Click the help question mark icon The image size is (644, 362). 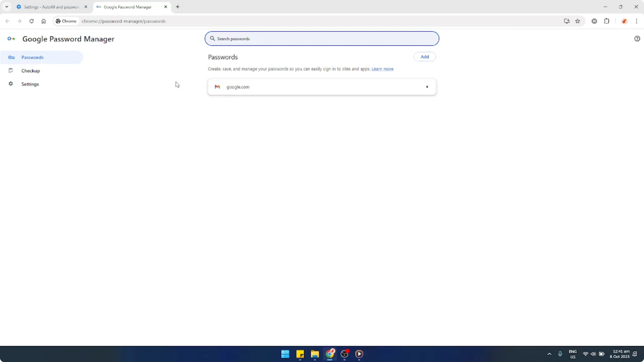coord(637,38)
